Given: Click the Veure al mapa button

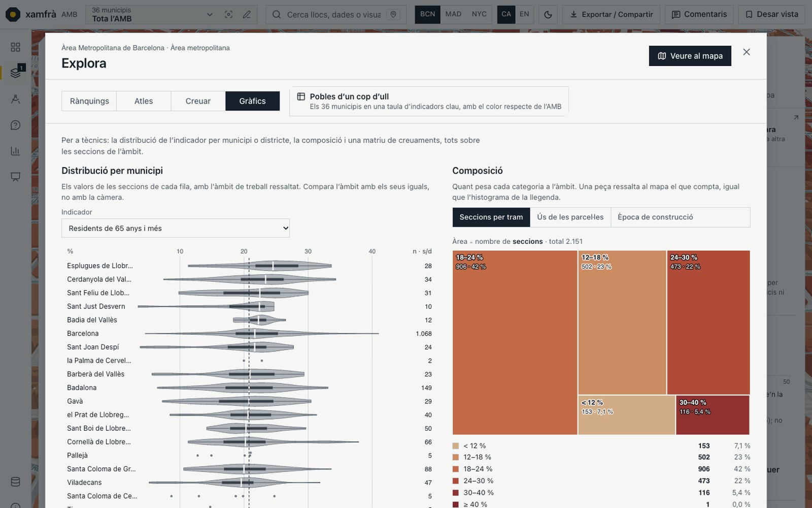Looking at the screenshot, I should [x=690, y=56].
